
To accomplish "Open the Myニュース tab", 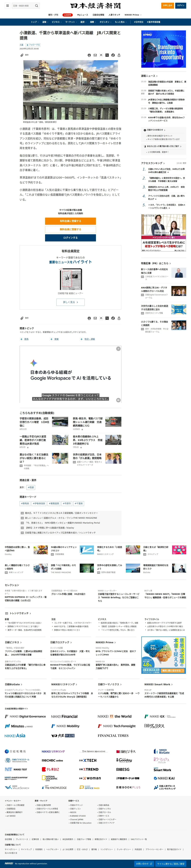I will pos(82,15).
